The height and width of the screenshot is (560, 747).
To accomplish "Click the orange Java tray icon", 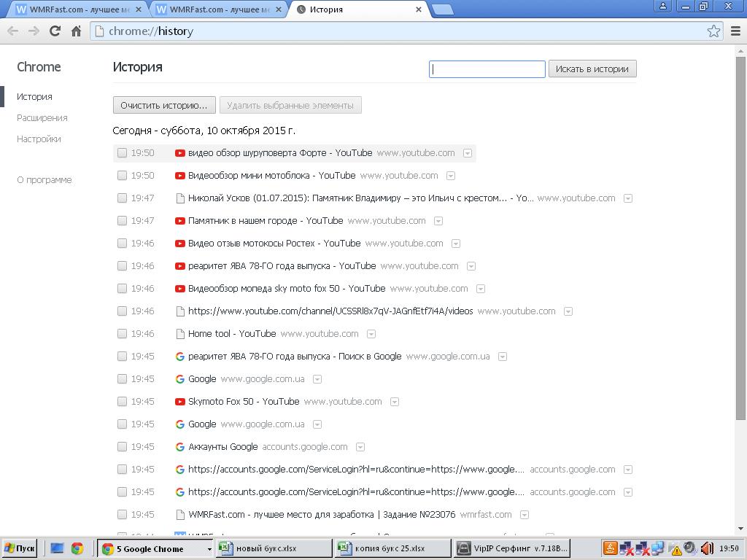I will click(x=611, y=548).
